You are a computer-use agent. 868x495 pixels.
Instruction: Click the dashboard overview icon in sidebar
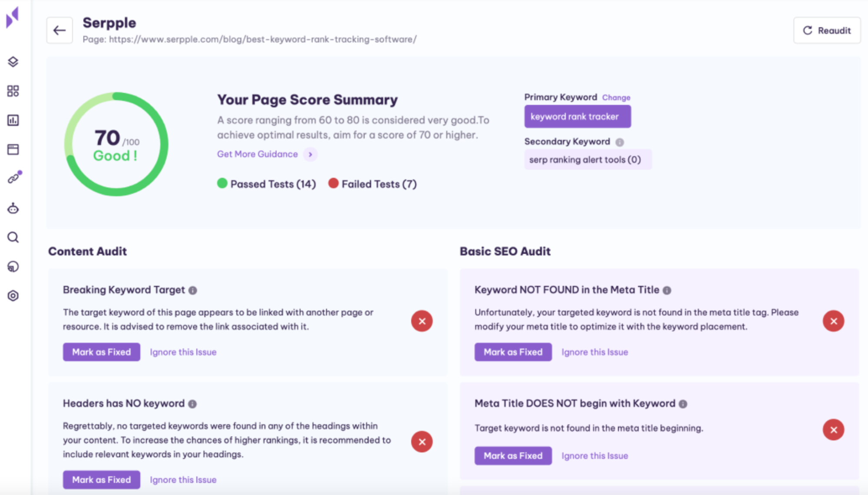click(14, 91)
